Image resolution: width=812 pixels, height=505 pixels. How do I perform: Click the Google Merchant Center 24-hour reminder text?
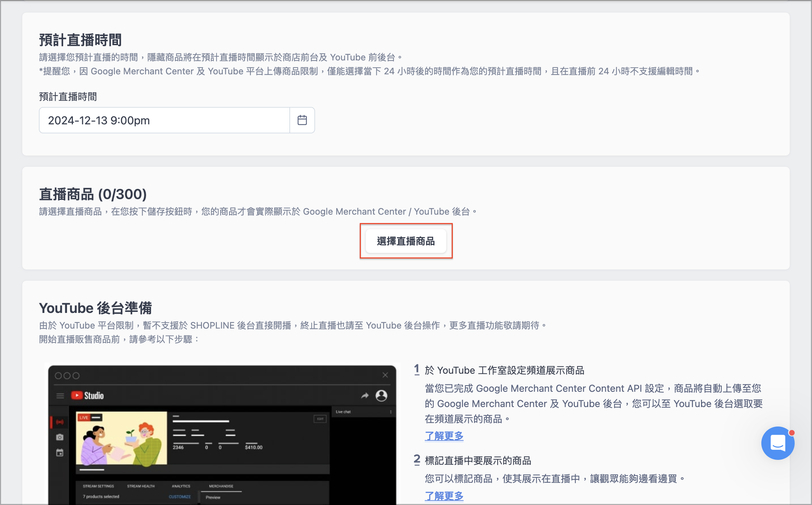tap(370, 71)
